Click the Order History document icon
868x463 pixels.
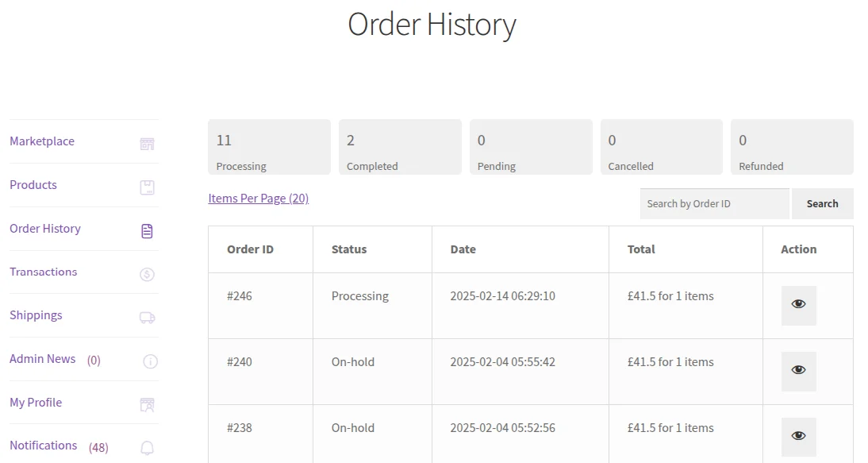coord(147,229)
